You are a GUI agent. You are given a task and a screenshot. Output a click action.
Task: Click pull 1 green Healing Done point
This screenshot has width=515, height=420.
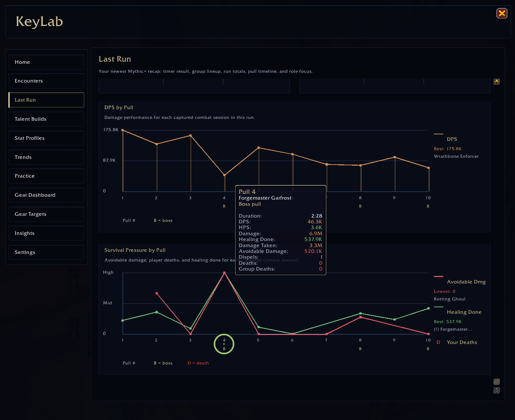coord(123,320)
